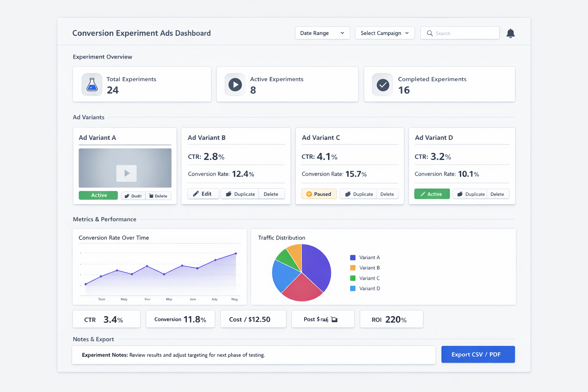Click the notification bell icon
This screenshot has height=392, width=588.
[x=510, y=33]
